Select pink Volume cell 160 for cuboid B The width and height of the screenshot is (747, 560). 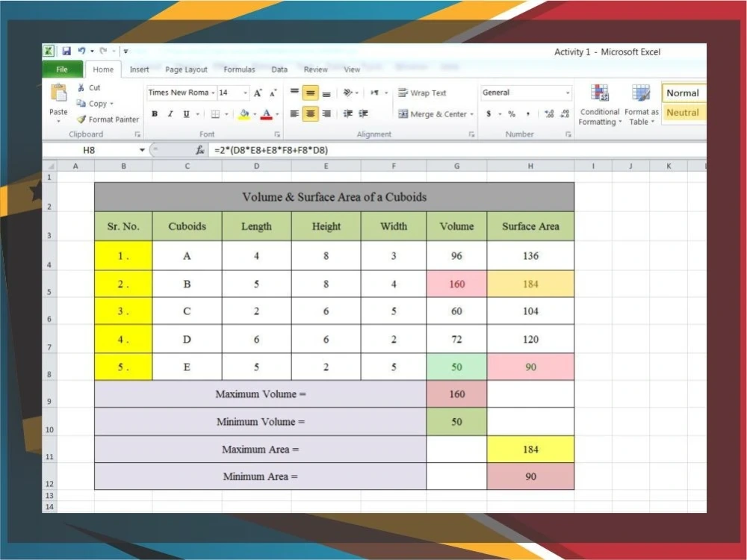tap(456, 284)
